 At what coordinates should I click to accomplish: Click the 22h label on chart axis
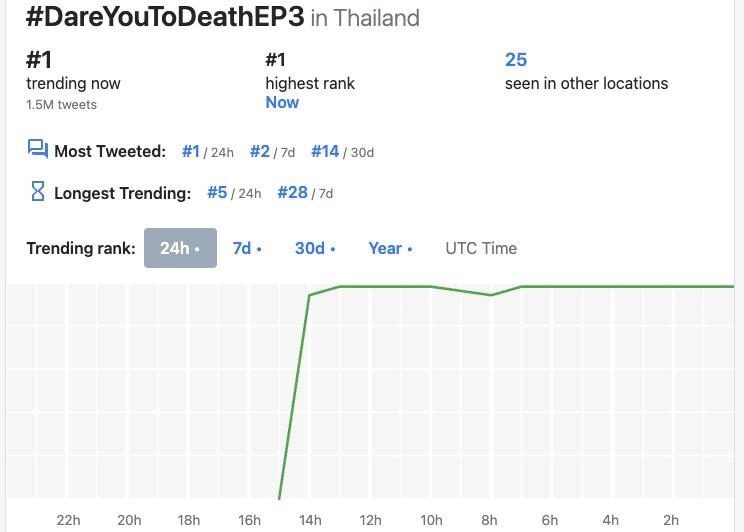coord(68,520)
